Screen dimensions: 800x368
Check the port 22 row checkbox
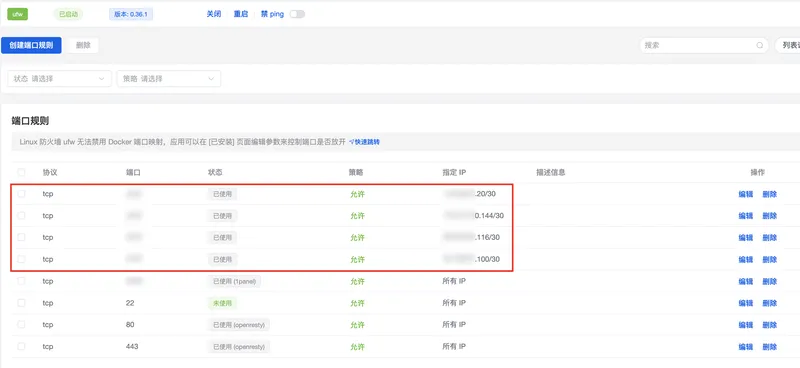pos(21,303)
